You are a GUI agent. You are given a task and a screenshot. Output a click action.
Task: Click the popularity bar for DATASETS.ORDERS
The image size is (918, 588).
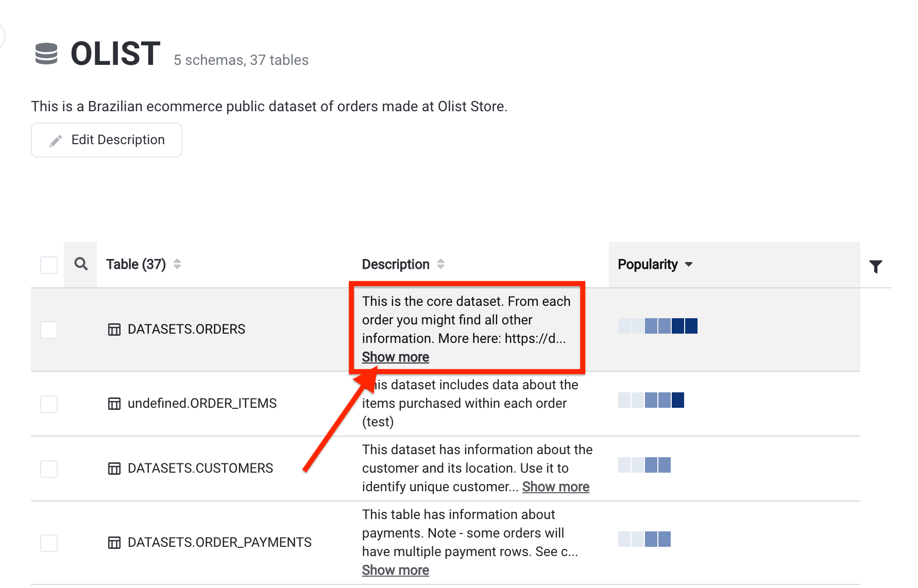tap(657, 326)
